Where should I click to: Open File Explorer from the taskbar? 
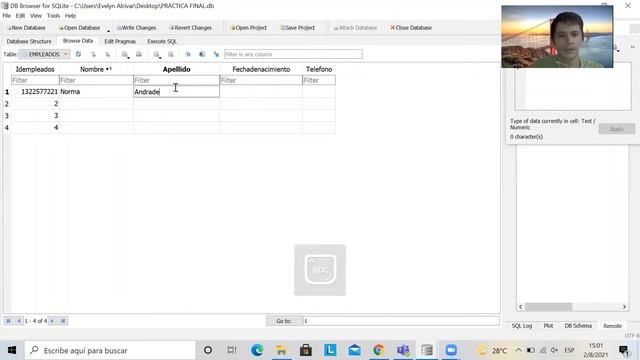coord(281,350)
